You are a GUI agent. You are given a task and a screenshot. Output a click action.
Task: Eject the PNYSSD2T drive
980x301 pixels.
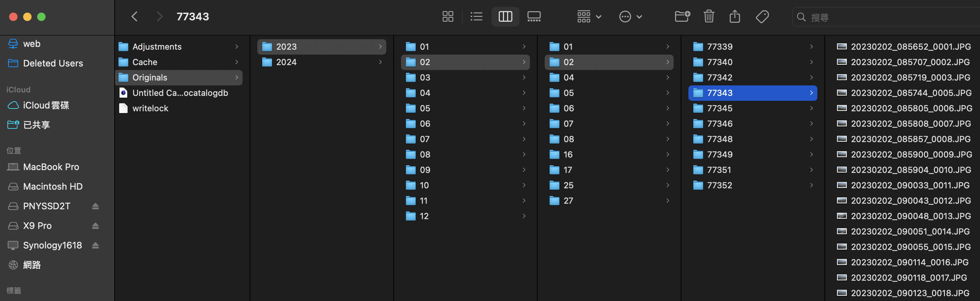click(x=95, y=206)
